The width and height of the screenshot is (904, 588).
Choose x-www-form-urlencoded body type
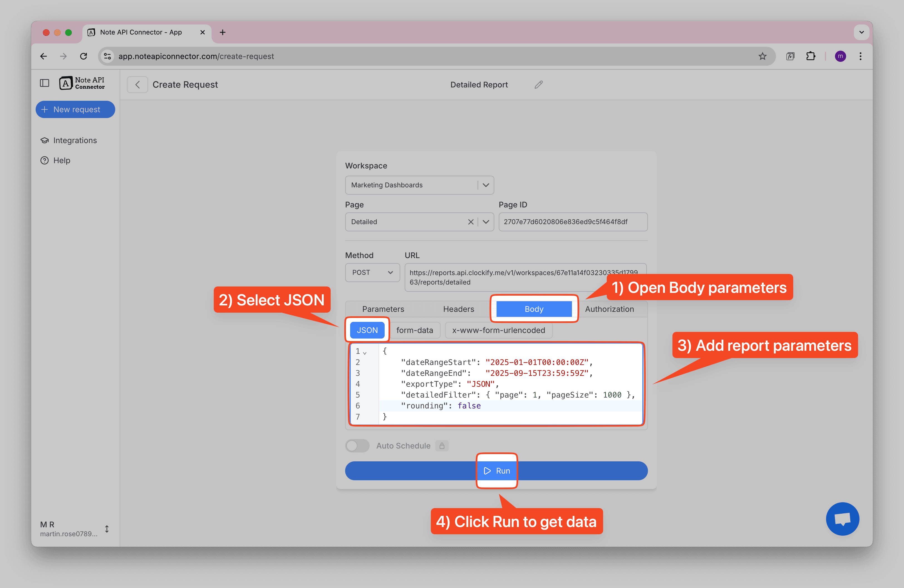point(498,330)
